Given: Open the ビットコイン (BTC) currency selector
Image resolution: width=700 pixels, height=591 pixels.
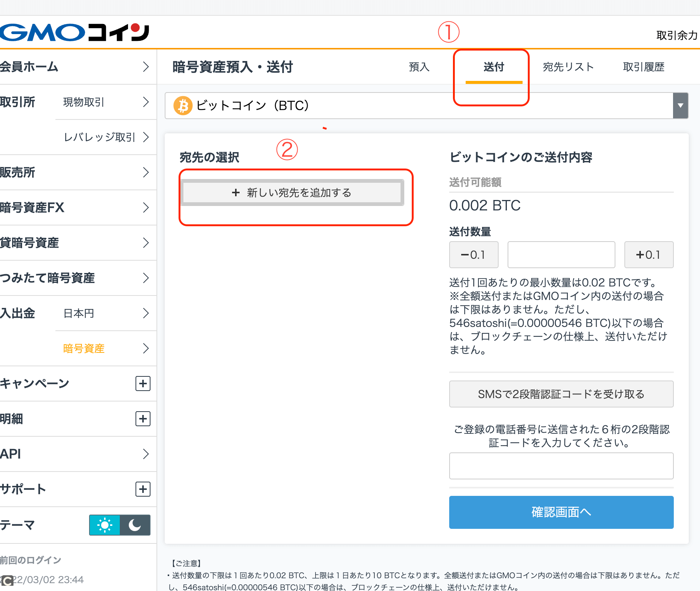Looking at the screenshot, I should [x=426, y=106].
